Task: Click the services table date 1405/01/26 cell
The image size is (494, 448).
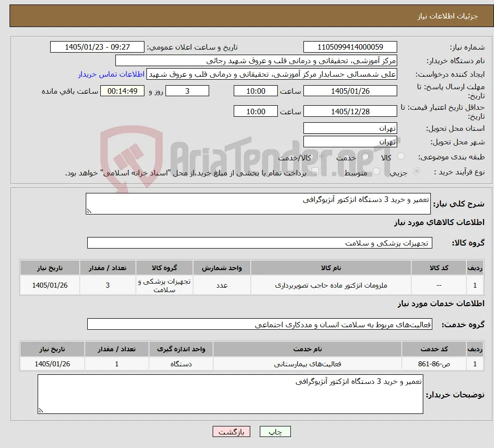Action: tap(52, 364)
